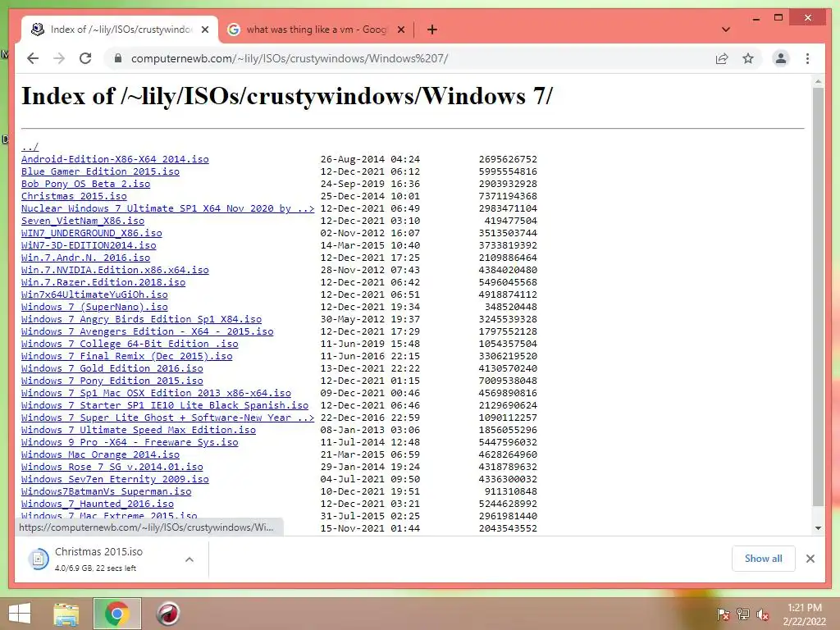Click the scrollbar down arrow
The width and height of the screenshot is (840, 630).
pyautogui.click(x=818, y=528)
